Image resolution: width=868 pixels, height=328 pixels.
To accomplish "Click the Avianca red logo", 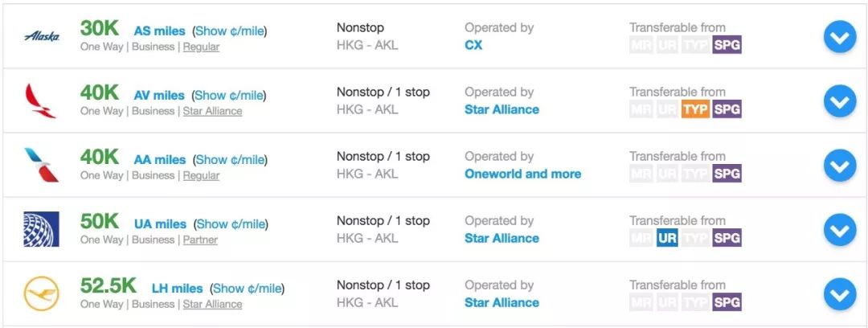I will click(41, 100).
